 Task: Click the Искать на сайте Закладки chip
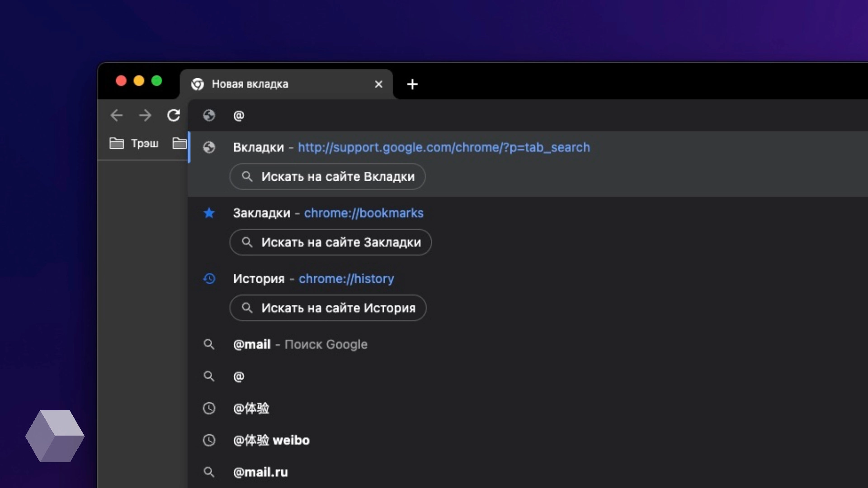tap(330, 242)
